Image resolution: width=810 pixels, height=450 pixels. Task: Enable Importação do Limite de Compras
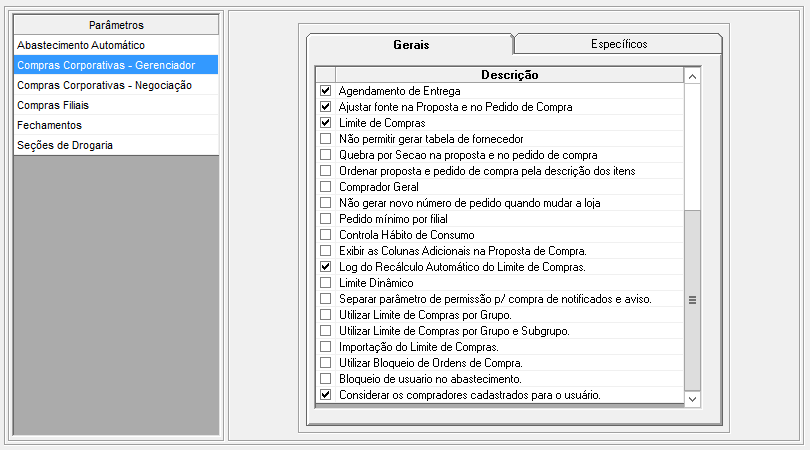click(325, 347)
